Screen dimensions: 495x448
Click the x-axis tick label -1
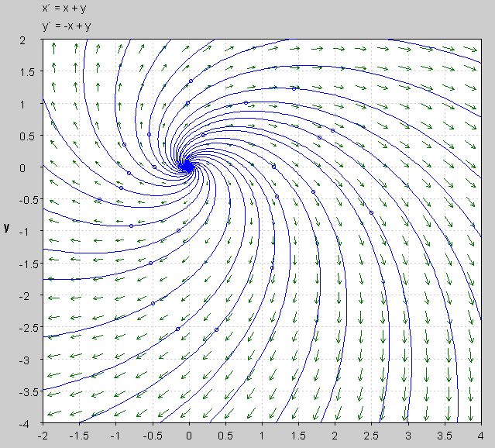(115, 436)
